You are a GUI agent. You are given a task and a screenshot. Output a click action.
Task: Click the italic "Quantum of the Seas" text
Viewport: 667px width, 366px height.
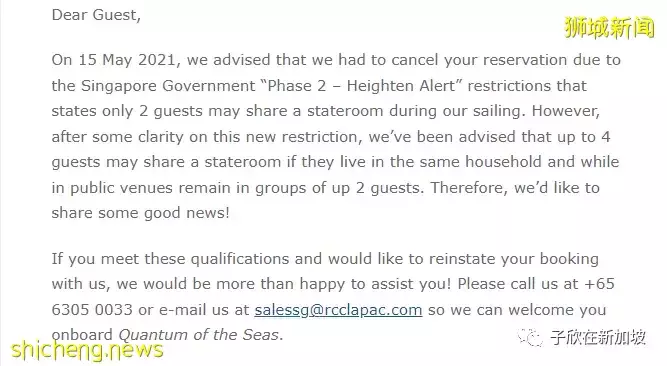pos(198,335)
